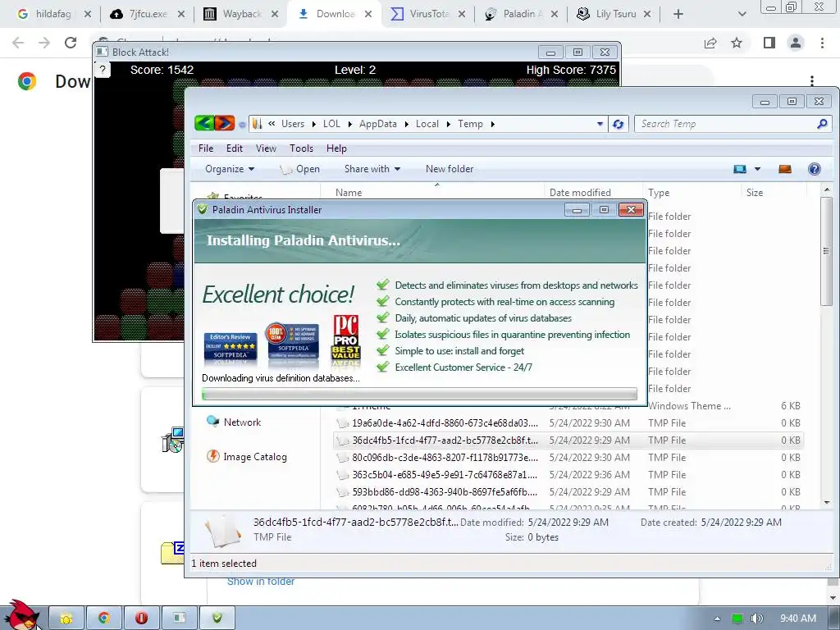Click the Explorer address bar refresh icon
Image resolution: width=840 pixels, height=630 pixels.
click(x=619, y=125)
